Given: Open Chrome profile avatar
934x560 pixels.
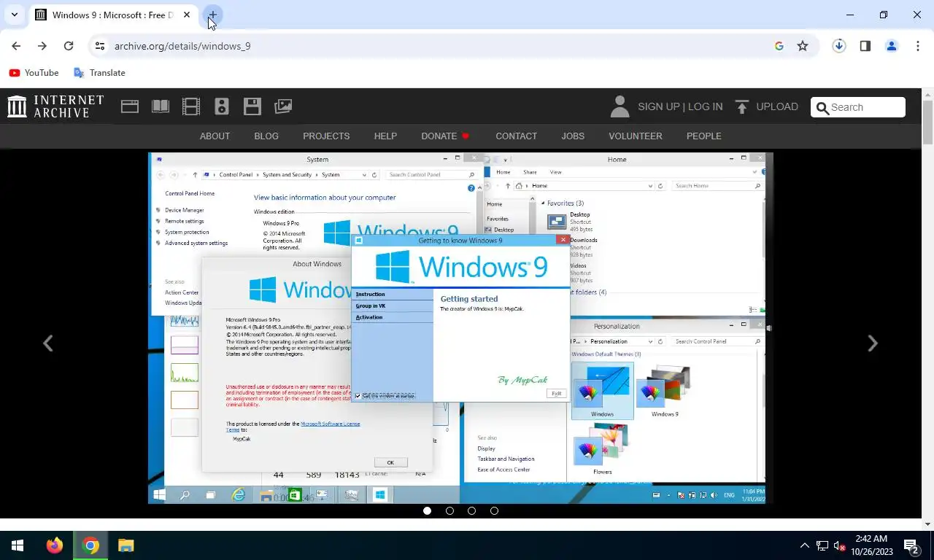Looking at the screenshot, I should pyautogui.click(x=892, y=46).
